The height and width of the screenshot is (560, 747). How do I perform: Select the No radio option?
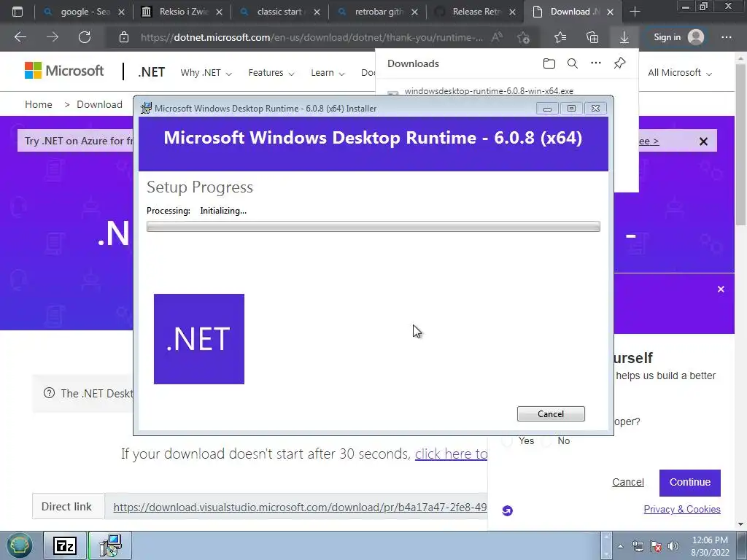(x=546, y=441)
